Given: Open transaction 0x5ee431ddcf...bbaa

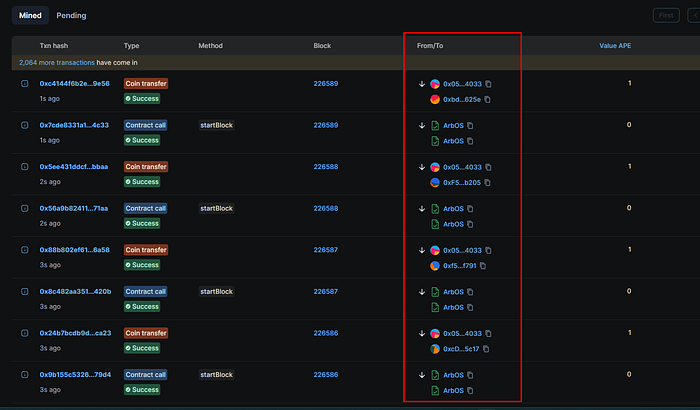Looking at the screenshot, I should point(74,167).
